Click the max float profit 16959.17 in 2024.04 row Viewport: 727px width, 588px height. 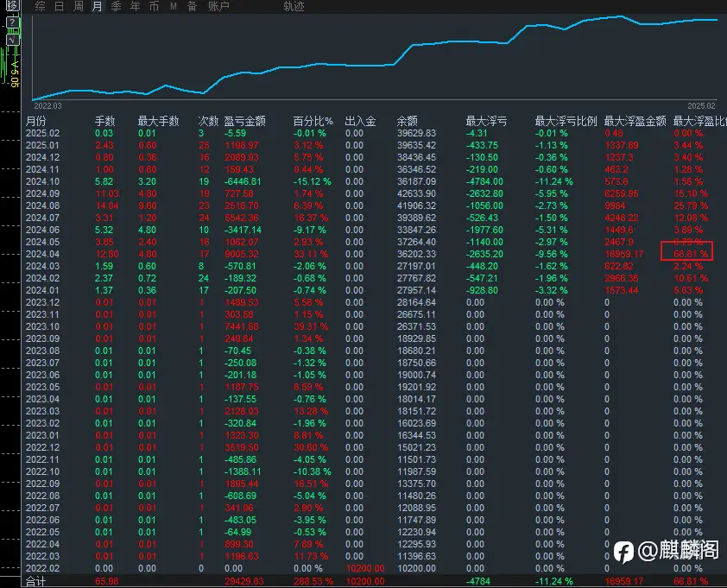(x=625, y=254)
